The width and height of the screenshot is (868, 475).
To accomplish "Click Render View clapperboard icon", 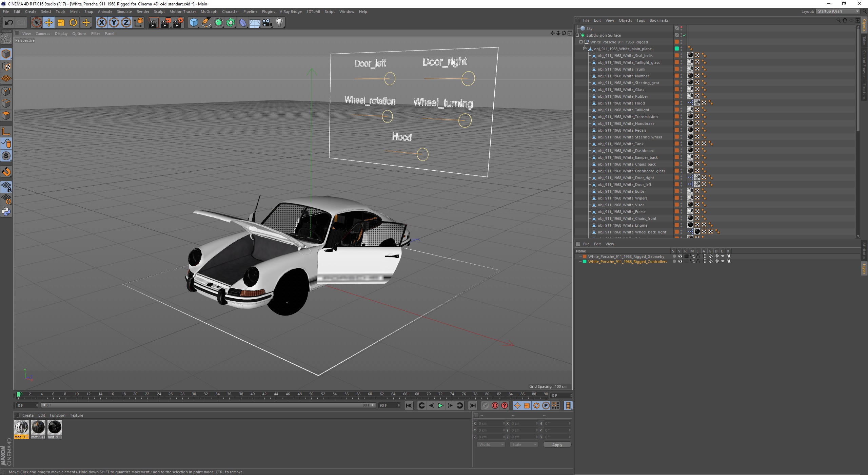I will [x=153, y=23].
